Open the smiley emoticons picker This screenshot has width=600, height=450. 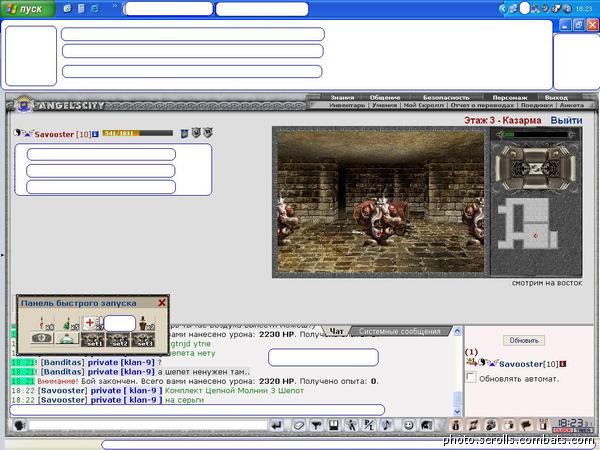(409, 425)
